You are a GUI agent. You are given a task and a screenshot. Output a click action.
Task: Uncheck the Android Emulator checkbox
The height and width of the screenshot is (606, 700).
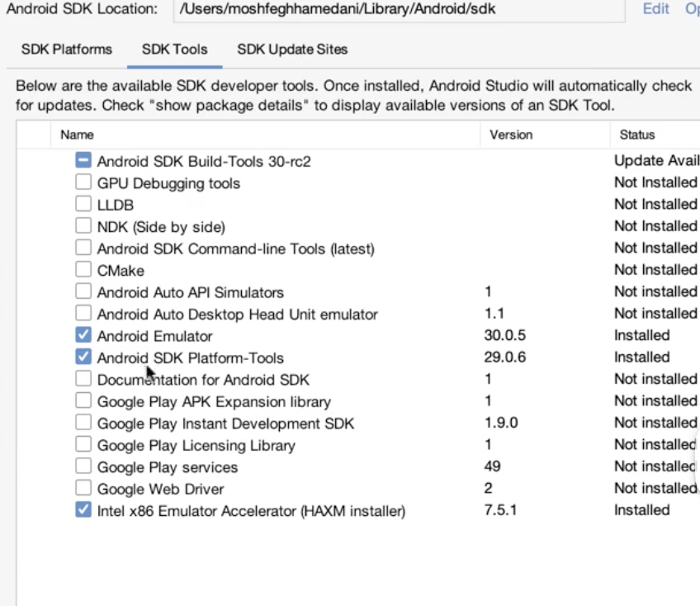click(x=83, y=335)
